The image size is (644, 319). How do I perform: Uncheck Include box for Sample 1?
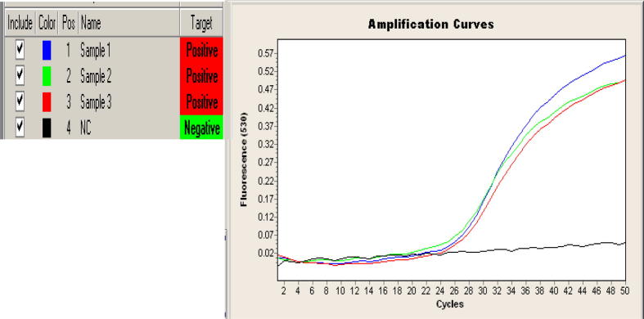pos(20,51)
